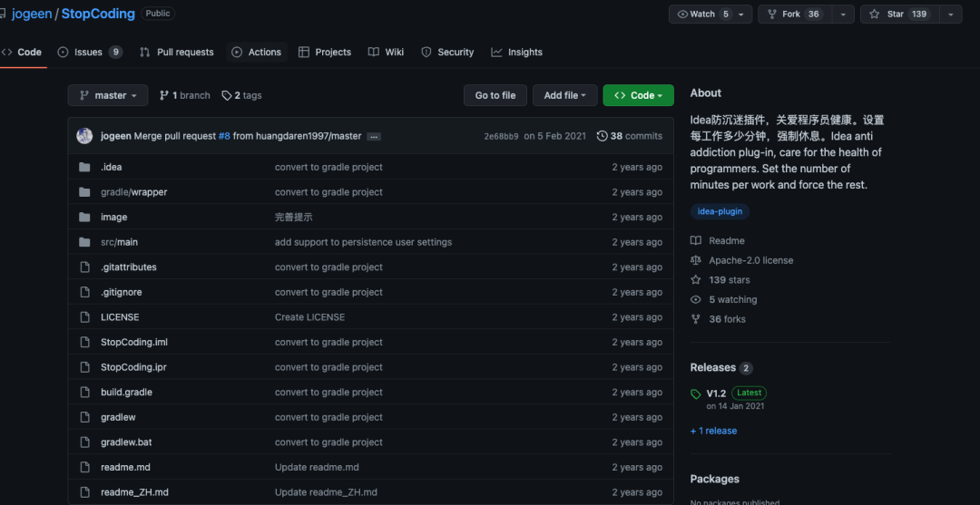This screenshot has width=980, height=505.
Task: Click the commit history clock icon
Action: click(x=602, y=136)
